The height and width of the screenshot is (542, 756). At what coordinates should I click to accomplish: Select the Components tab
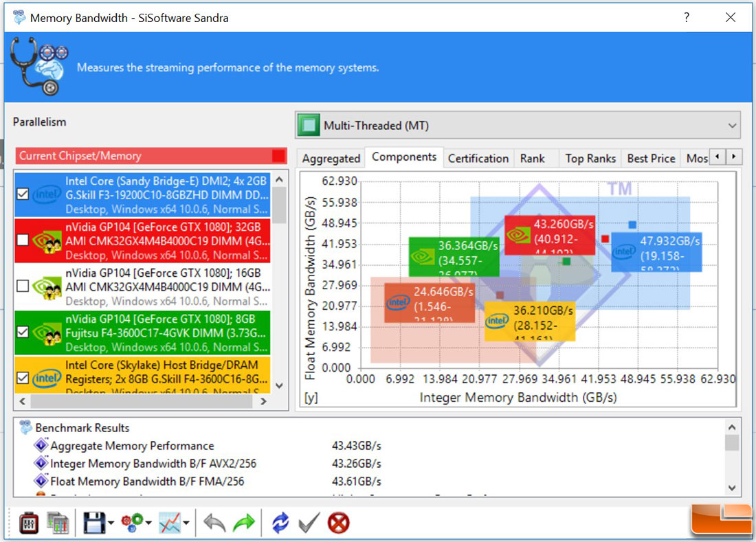tap(404, 157)
